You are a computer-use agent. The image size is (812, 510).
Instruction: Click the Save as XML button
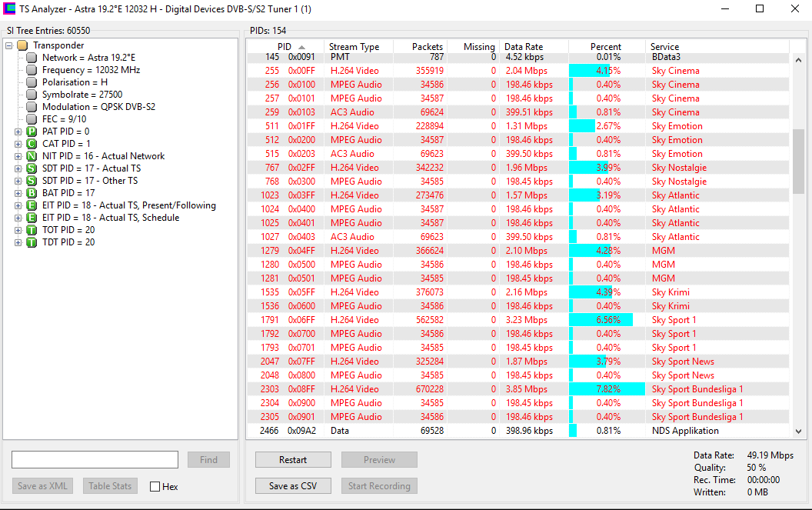(x=42, y=486)
